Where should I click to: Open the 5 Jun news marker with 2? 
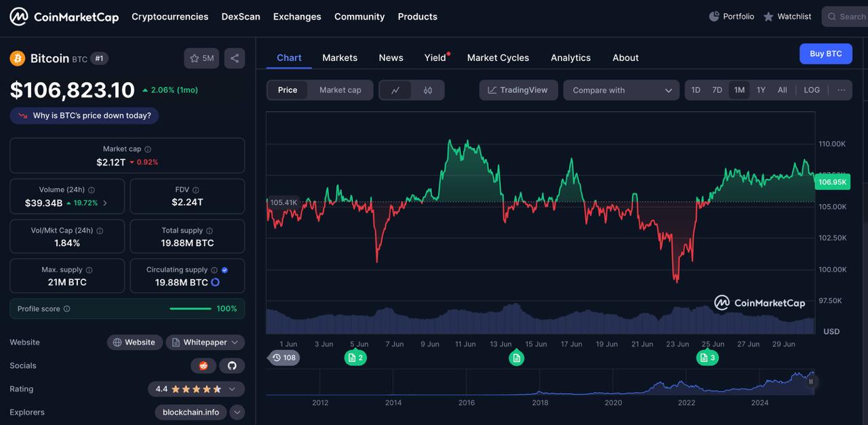355,357
